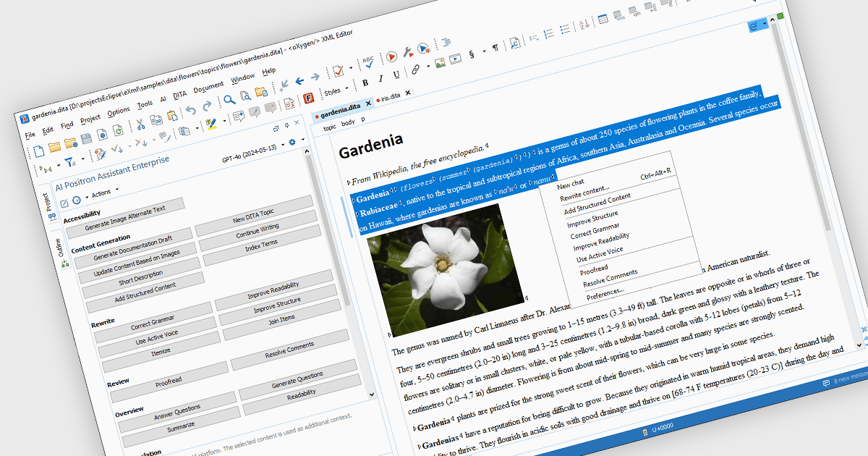Screen dimensions: 868x456
Task: Click the Insert image icon
Action: pos(440,63)
